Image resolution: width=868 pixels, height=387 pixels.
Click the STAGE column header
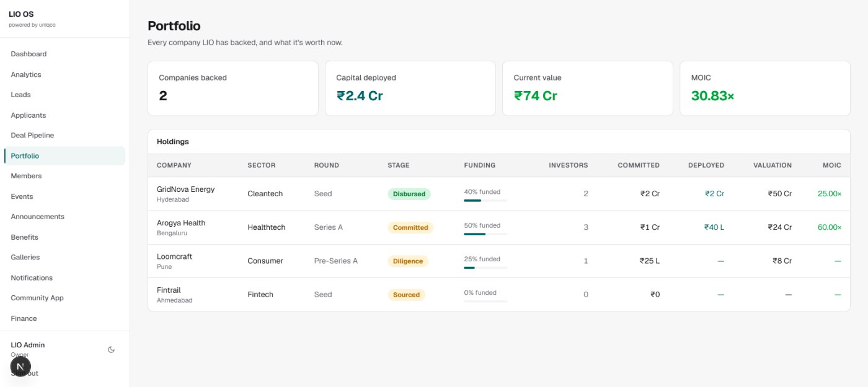tap(399, 165)
